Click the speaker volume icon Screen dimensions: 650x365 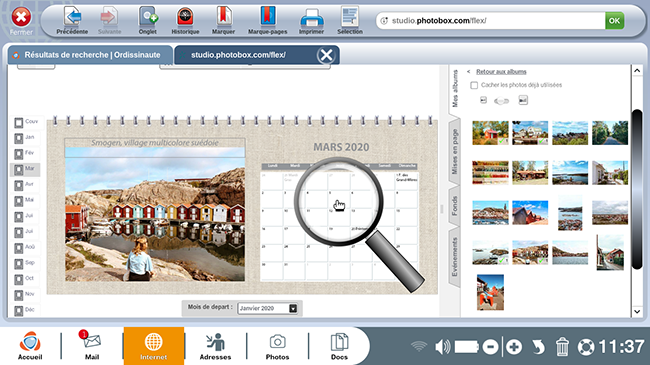point(443,346)
